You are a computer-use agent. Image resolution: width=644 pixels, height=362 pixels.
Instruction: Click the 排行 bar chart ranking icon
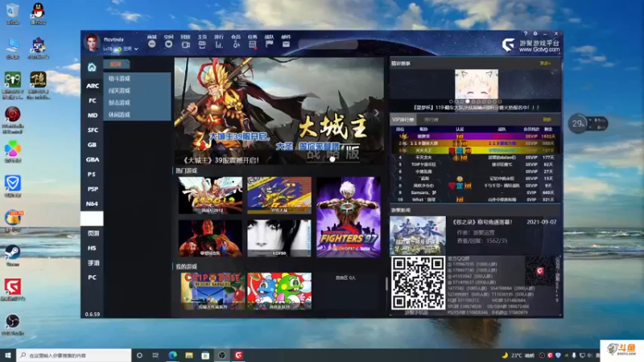(x=219, y=44)
